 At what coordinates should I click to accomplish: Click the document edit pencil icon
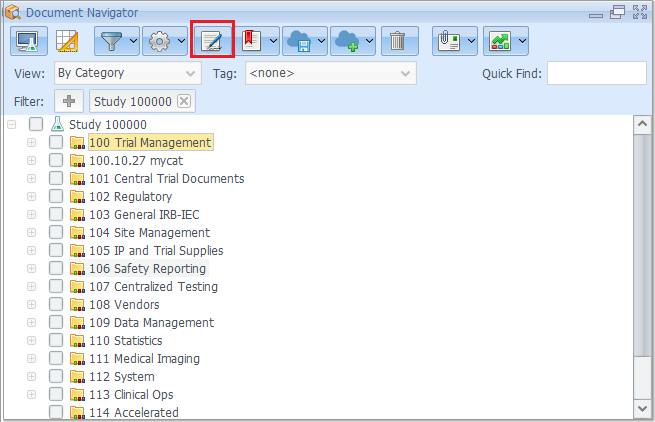(x=212, y=41)
